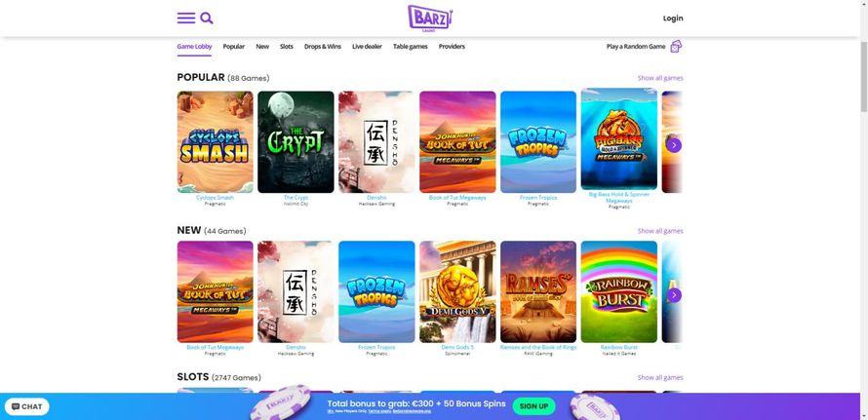Click the random game dice icon

676,47
